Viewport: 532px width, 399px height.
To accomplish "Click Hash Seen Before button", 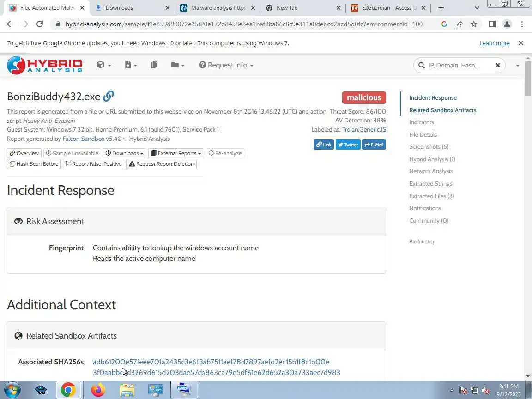I will [x=34, y=164].
